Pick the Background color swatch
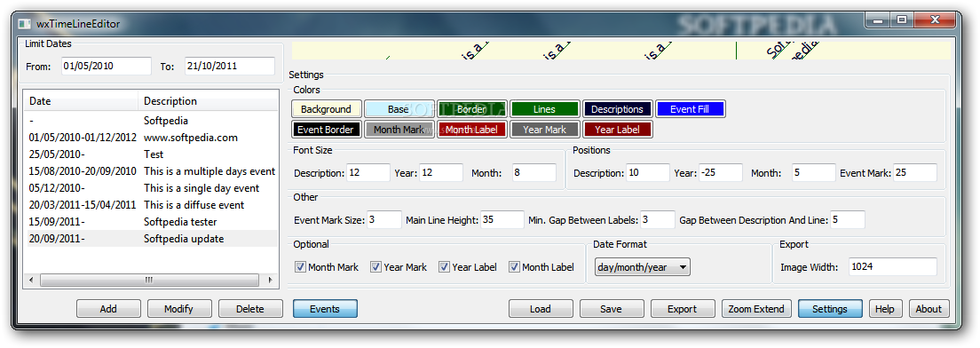The width and height of the screenshot is (980, 348). tap(327, 109)
